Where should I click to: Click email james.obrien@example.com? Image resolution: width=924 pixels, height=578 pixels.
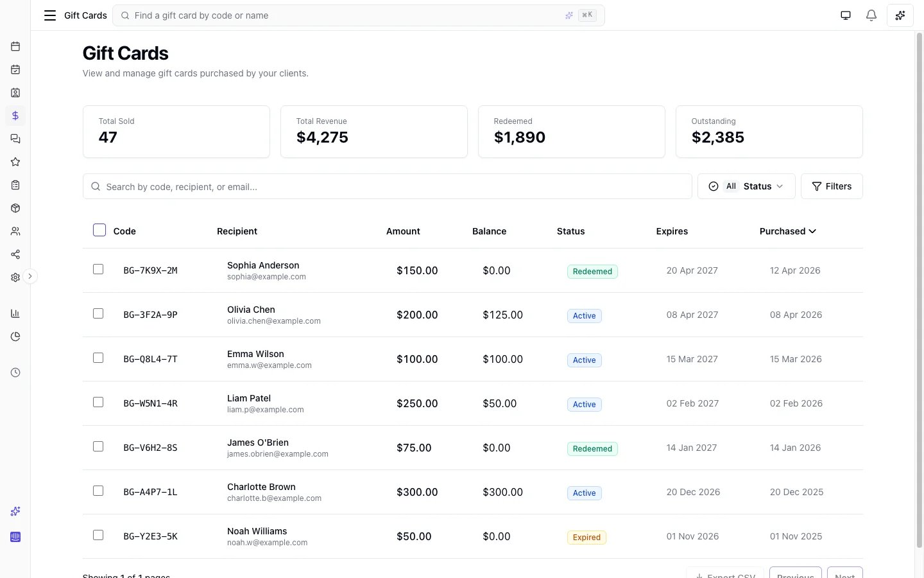[x=278, y=454]
